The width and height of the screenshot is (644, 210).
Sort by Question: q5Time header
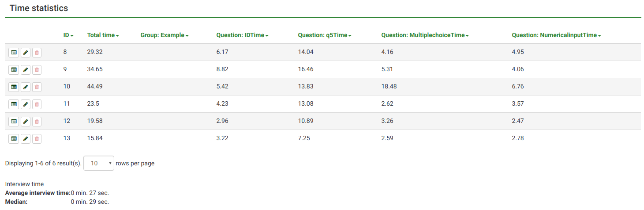click(324, 35)
